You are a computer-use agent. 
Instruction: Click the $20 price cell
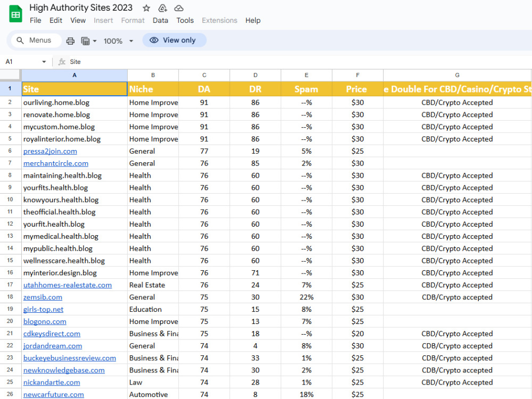358,334
